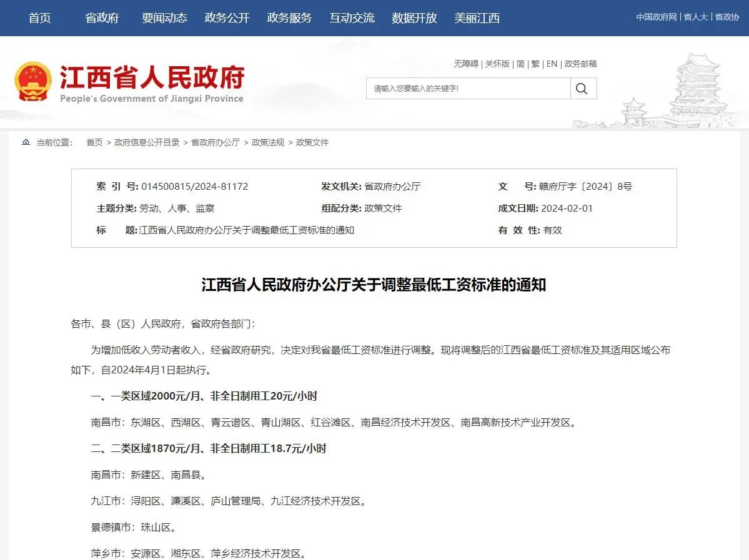Screen dimensions: 749x560
Task: Click the home icon beside 当前位置
Action: tap(26, 142)
